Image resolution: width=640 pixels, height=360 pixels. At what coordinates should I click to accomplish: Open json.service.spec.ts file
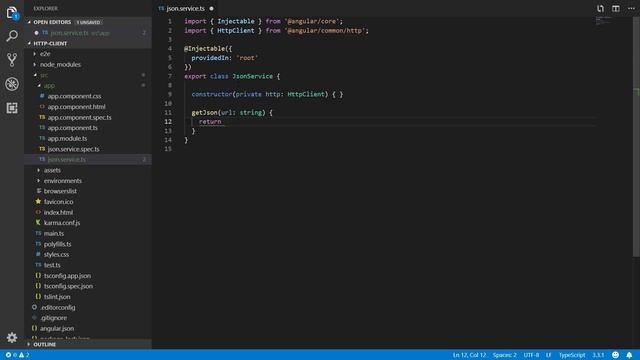pyautogui.click(x=73, y=149)
